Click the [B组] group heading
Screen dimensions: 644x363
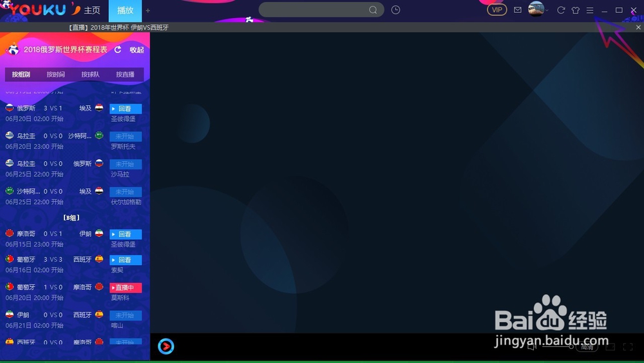[71, 217]
